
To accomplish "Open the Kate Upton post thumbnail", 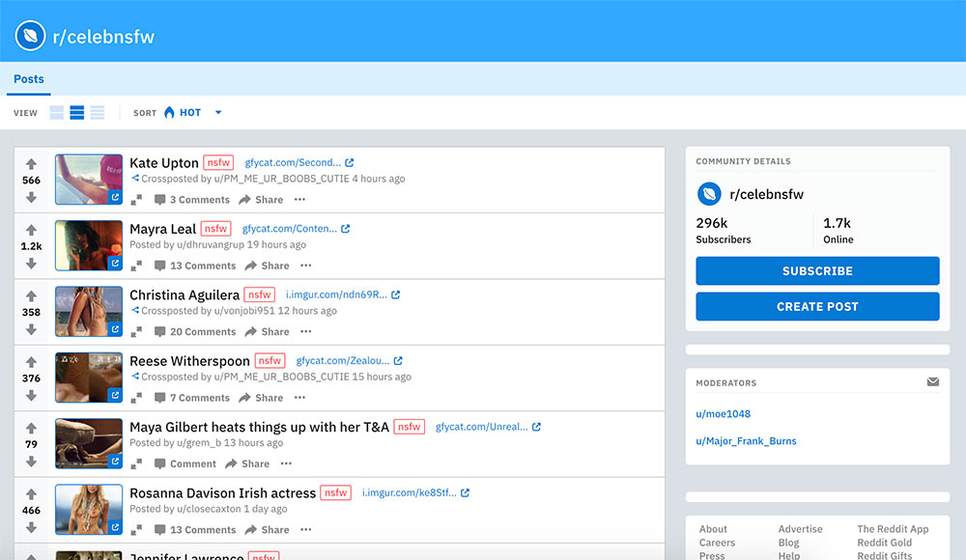I will pos(89,180).
